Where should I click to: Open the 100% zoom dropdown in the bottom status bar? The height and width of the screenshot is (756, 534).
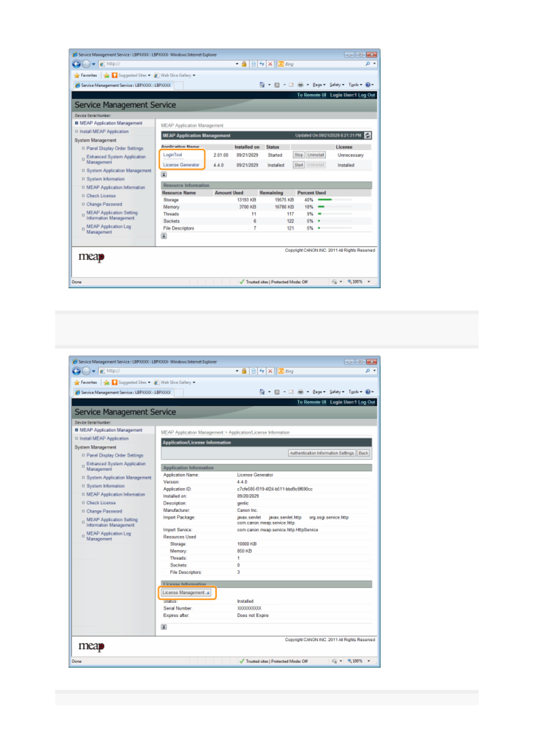tap(359, 661)
